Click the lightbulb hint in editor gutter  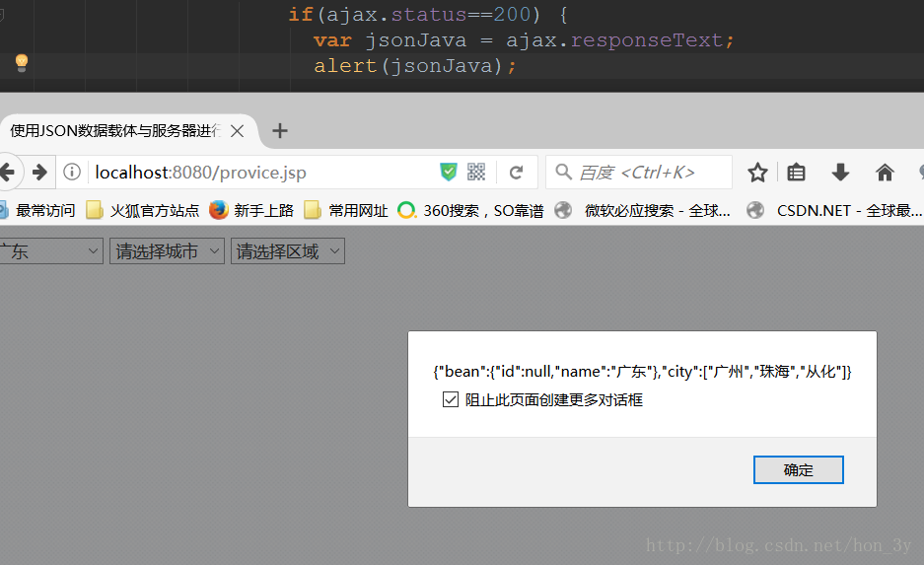(21, 63)
